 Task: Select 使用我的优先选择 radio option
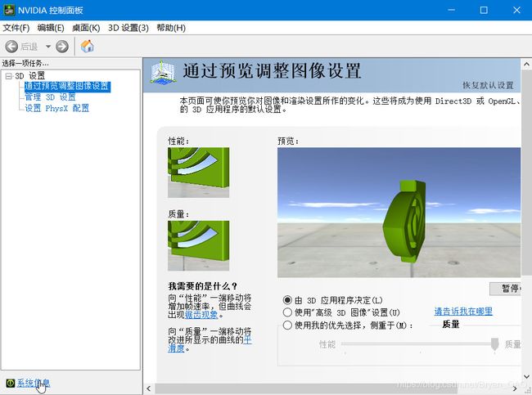[x=287, y=325]
